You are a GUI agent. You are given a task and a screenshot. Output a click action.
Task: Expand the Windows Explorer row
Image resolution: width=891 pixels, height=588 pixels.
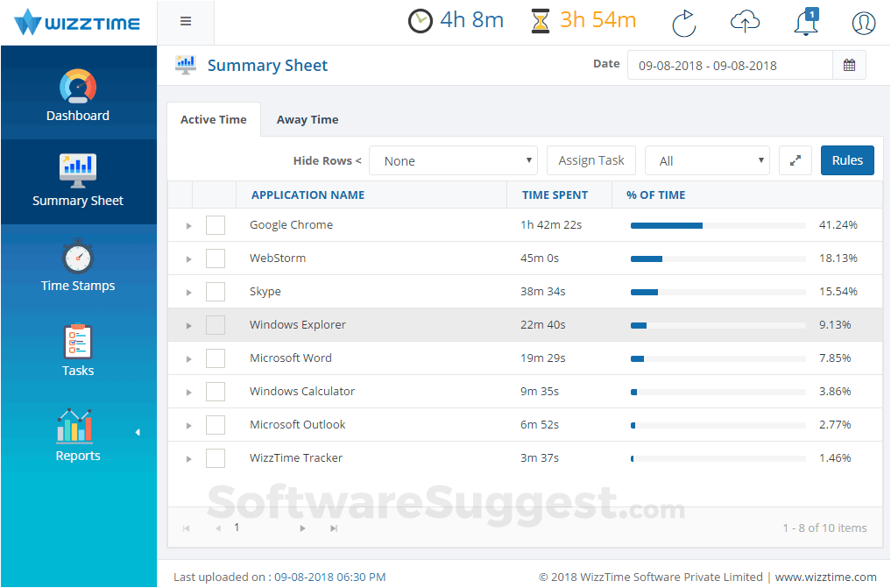point(188,326)
